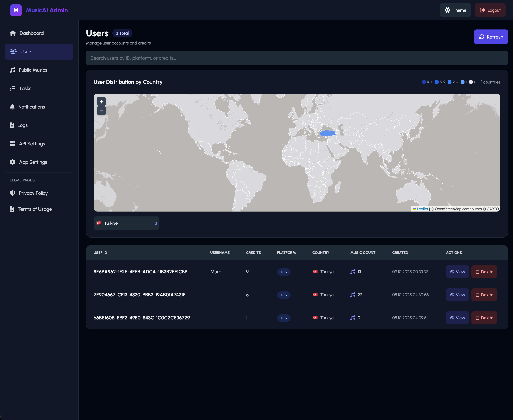Click the 10+ legend color swatch
This screenshot has height=420, width=513.
(x=424, y=82)
